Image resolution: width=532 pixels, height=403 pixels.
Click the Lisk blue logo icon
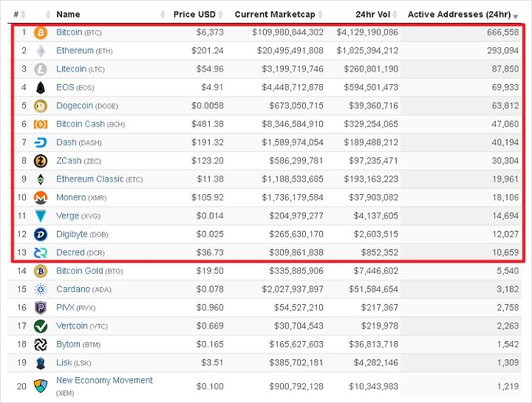point(41,363)
